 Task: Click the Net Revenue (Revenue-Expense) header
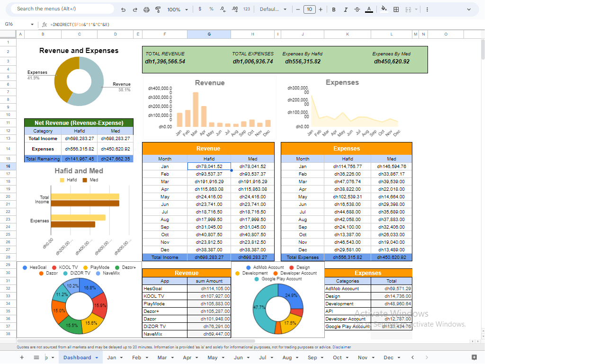click(79, 123)
